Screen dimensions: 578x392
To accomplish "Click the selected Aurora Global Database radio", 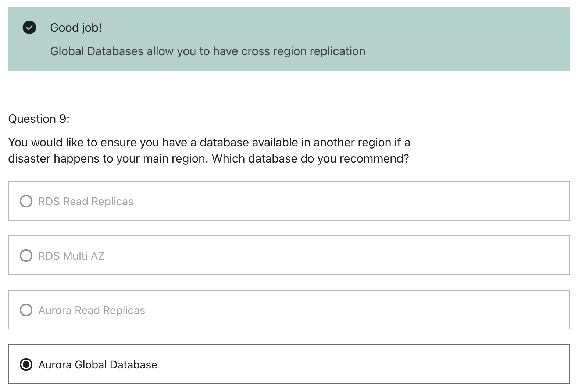I will [26, 364].
